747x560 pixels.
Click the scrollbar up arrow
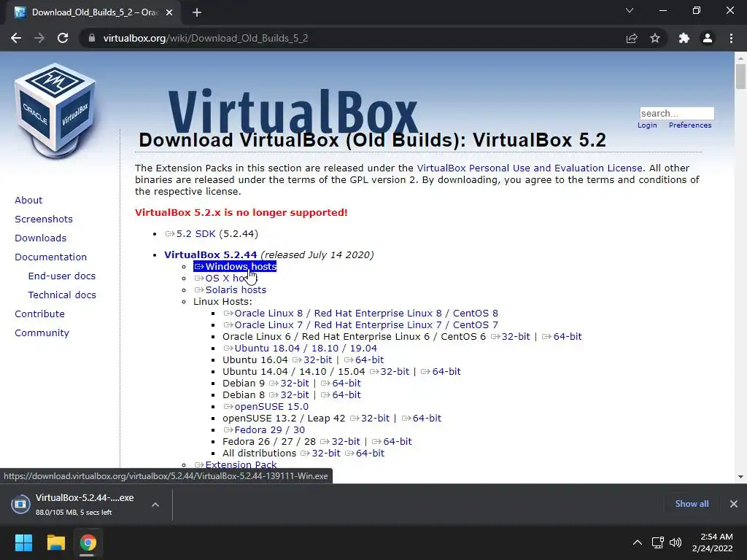pos(740,58)
